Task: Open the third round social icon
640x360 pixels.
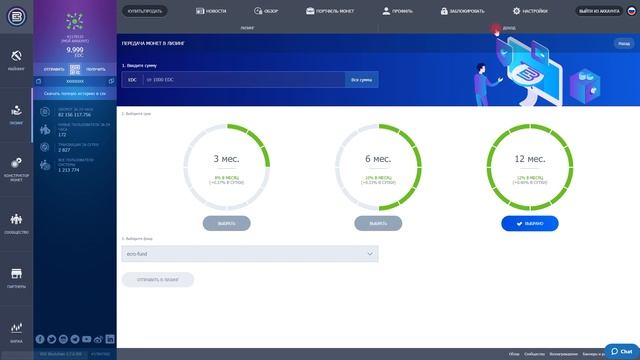Action: coord(63,339)
